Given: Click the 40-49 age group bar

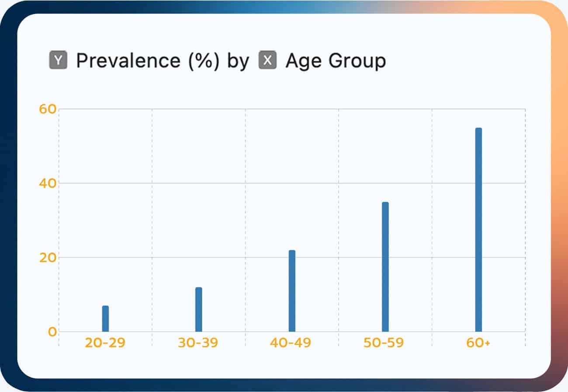Looking at the screenshot, I should pos(292,291).
